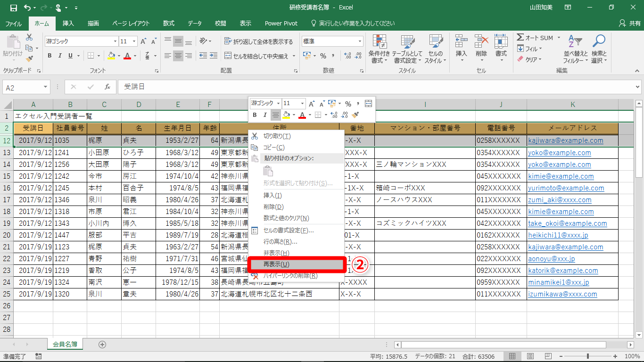Select the column J header

pyautogui.click(x=501, y=104)
